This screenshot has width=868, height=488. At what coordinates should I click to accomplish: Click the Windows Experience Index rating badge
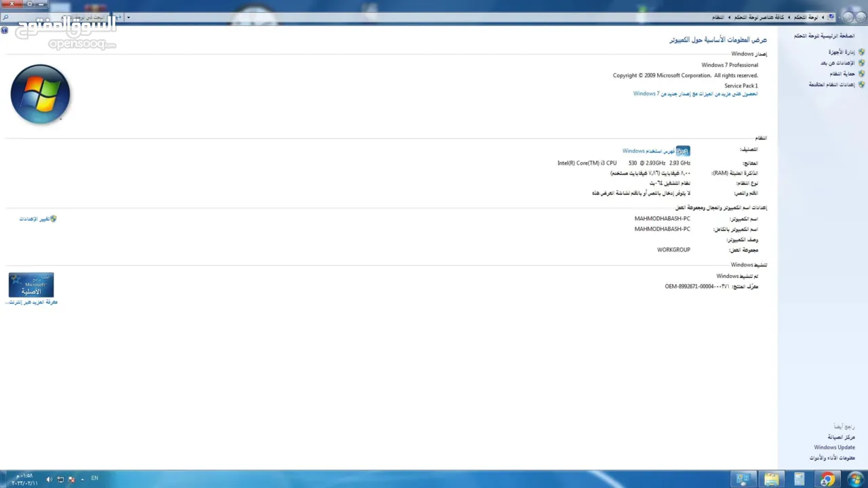point(682,151)
